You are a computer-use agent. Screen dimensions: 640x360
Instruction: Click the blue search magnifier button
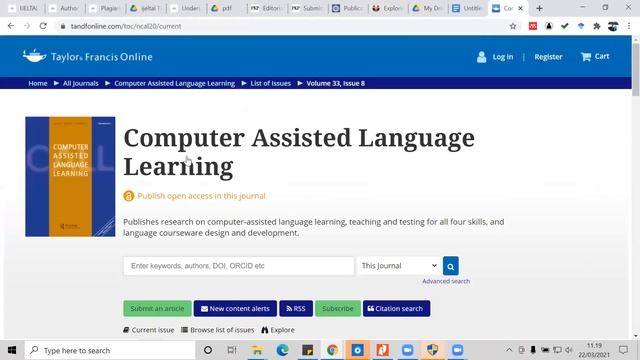451,266
